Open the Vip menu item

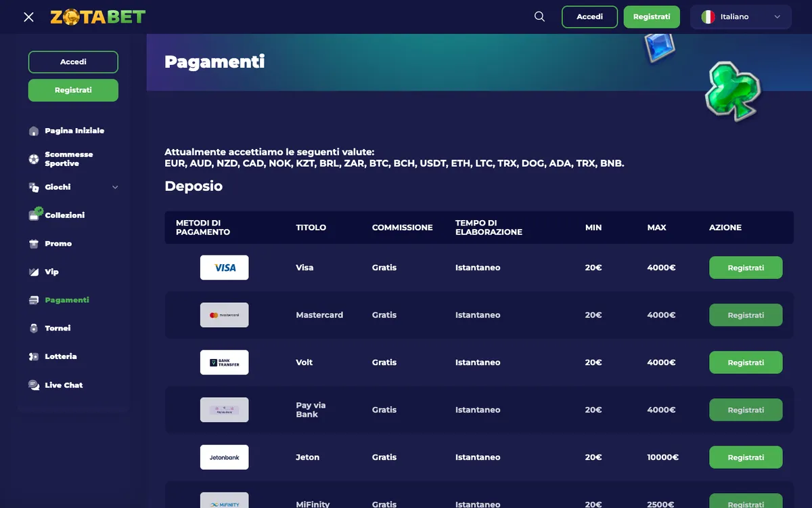tap(51, 272)
